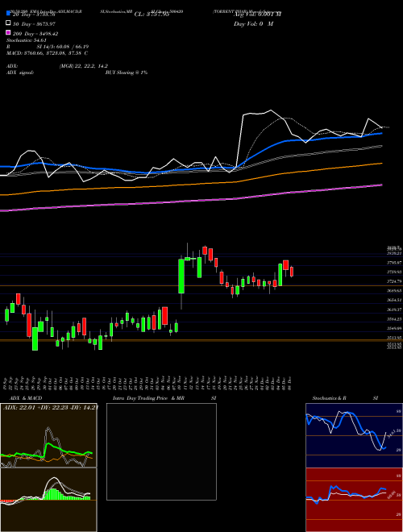Click the 'SI 14/3: 60.08 / 66.19' value
Screen dimensions: 403x532
[63, 47]
